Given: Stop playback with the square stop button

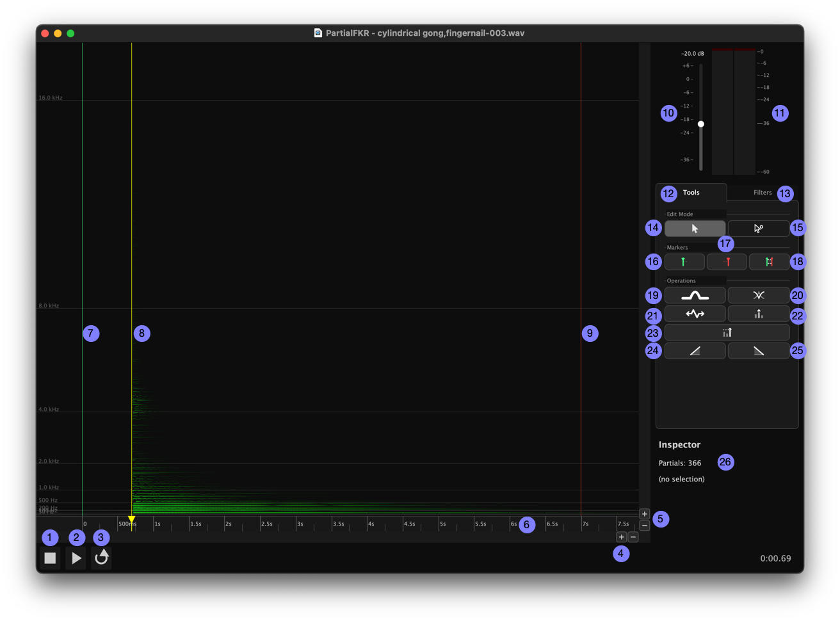Looking at the screenshot, I should click(50, 558).
